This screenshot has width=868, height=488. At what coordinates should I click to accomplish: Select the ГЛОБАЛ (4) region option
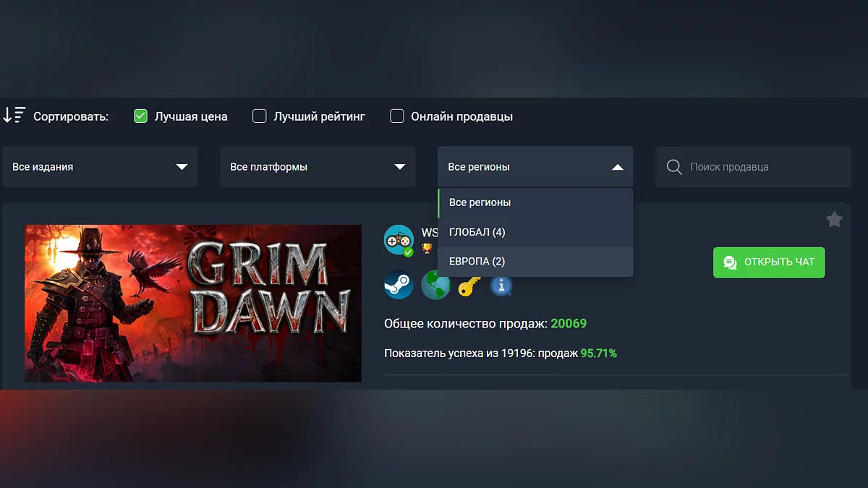[x=535, y=232]
